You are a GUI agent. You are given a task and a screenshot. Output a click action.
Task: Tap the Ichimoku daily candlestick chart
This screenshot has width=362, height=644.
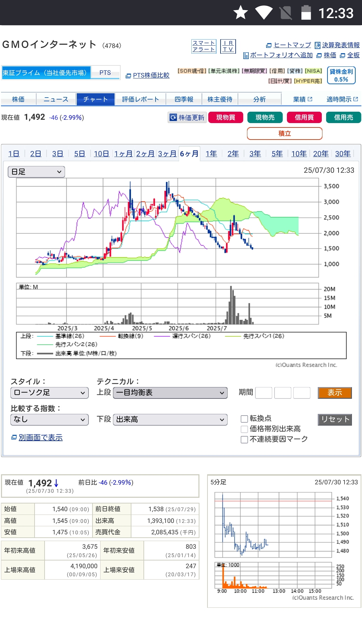(168, 227)
